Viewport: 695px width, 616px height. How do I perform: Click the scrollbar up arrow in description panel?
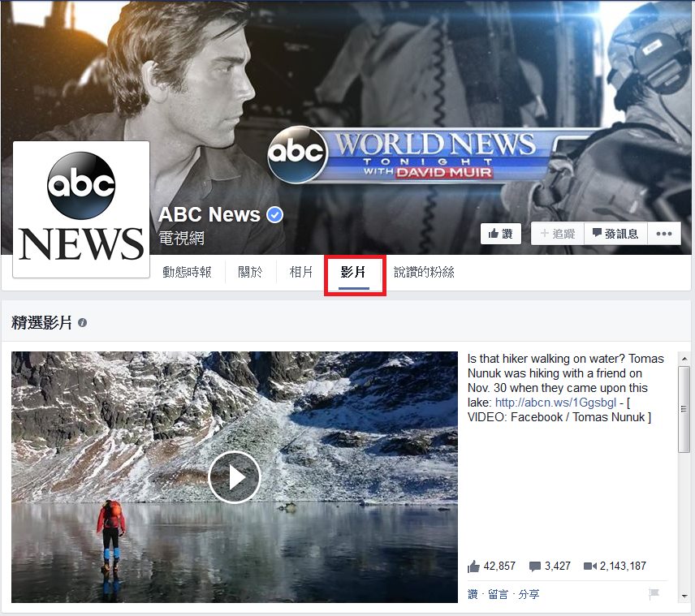684,359
